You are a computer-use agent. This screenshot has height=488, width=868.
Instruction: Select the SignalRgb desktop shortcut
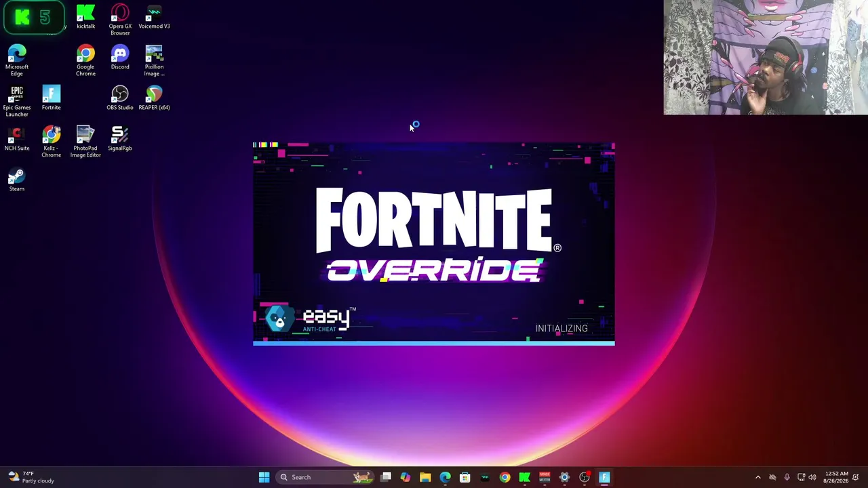tap(120, 139)
